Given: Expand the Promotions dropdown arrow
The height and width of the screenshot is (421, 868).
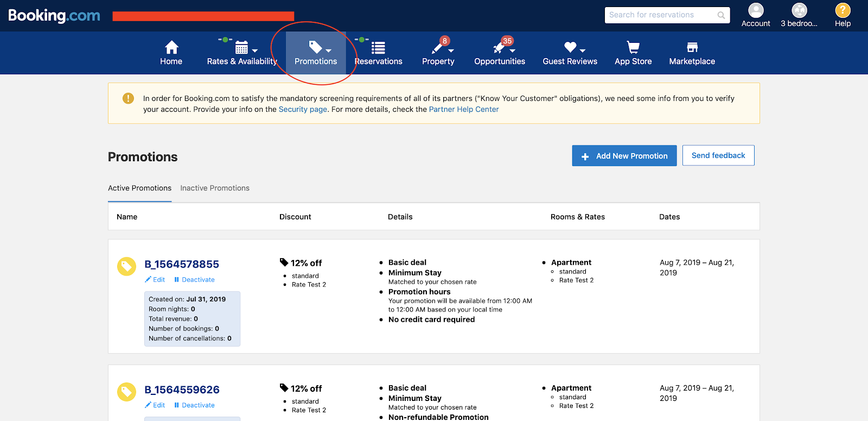Looking at the screenshot, I should click(x=328, y=51).
